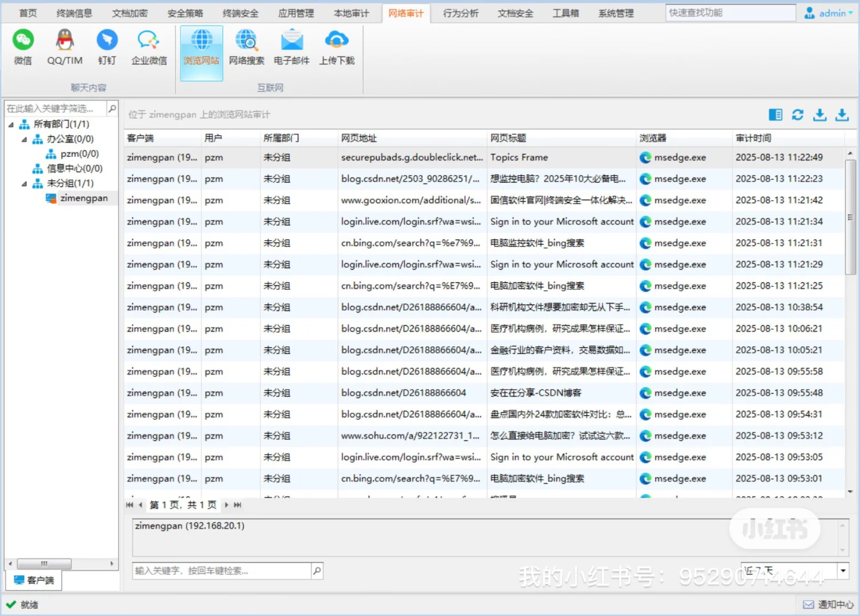Select the 浏览网站 audit icon

tap(201, 52)
